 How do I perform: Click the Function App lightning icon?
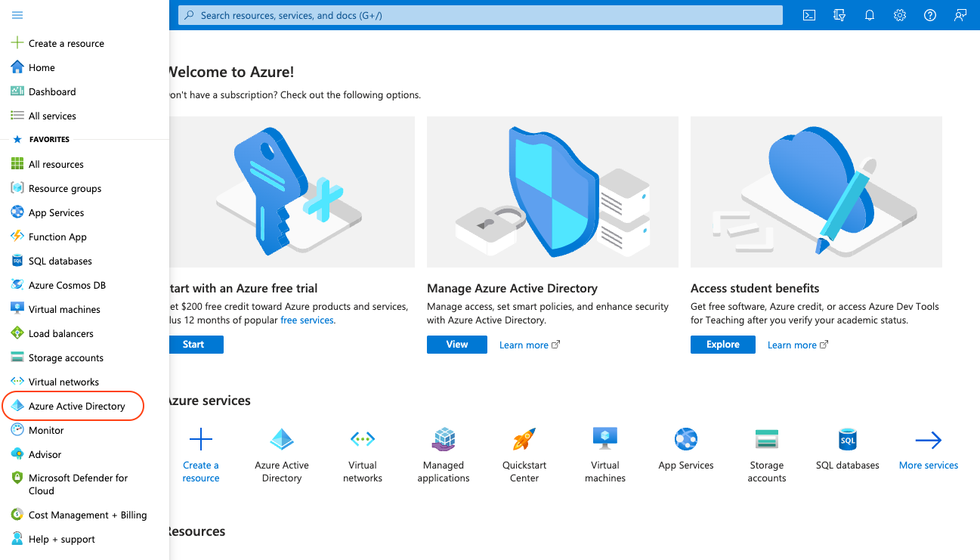[x=17, y=237]
